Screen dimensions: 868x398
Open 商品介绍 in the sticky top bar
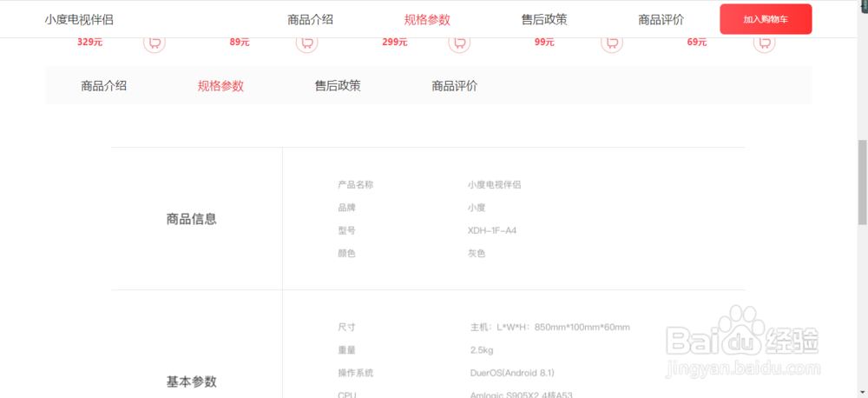tap(310, 20)
